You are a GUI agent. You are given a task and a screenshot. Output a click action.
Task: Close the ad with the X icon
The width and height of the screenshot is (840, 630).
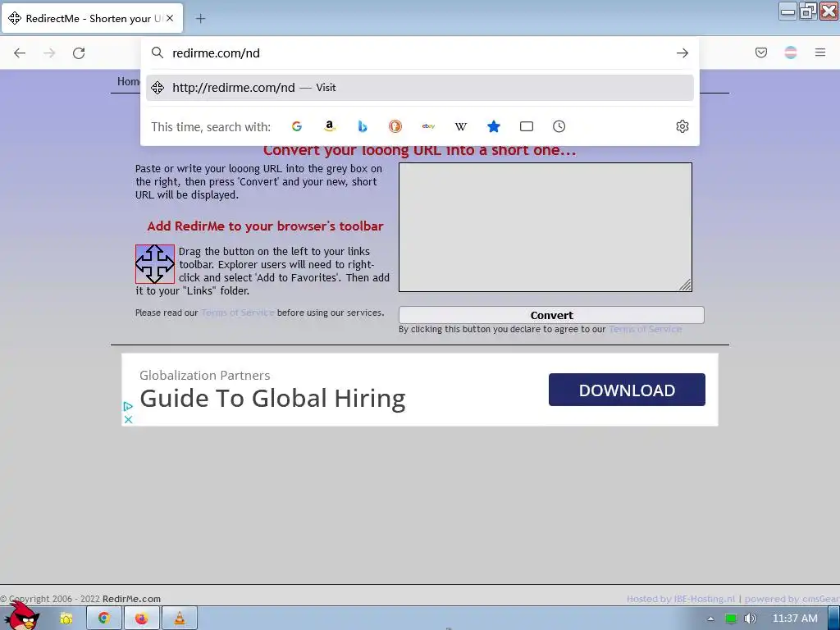click(128, 419)
